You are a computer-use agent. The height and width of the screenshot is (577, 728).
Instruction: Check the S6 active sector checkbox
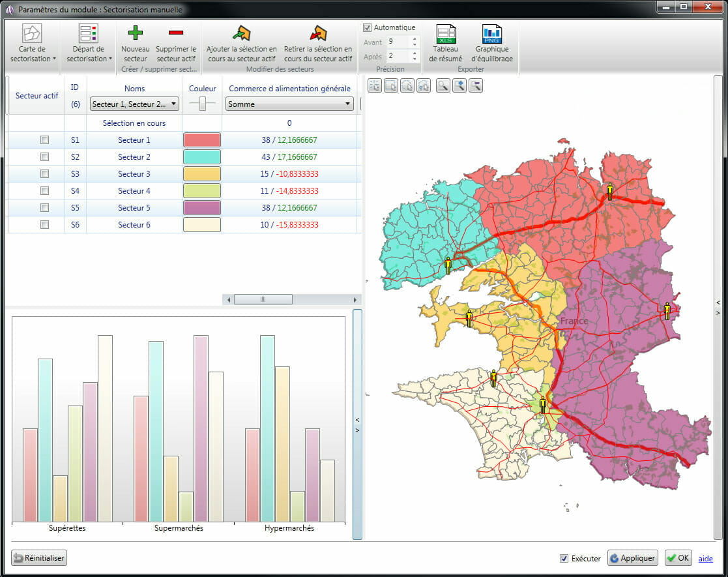(x=44, y=225)
